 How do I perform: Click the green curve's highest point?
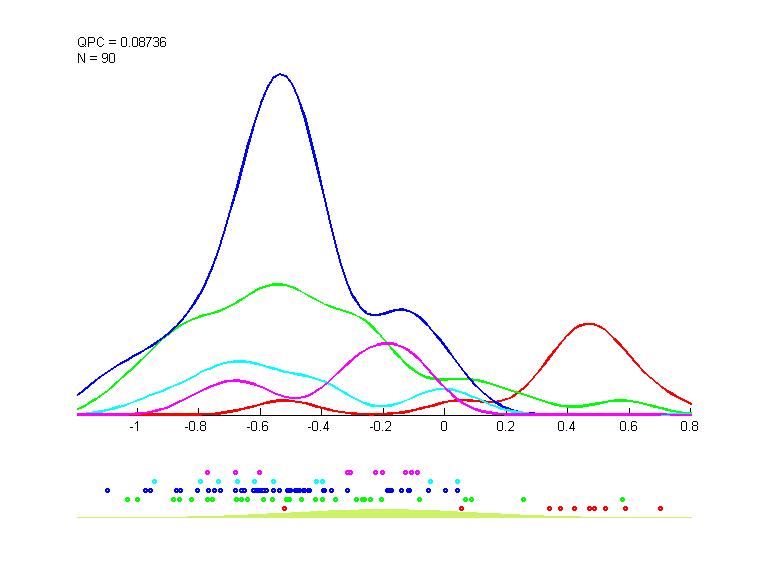278,284
